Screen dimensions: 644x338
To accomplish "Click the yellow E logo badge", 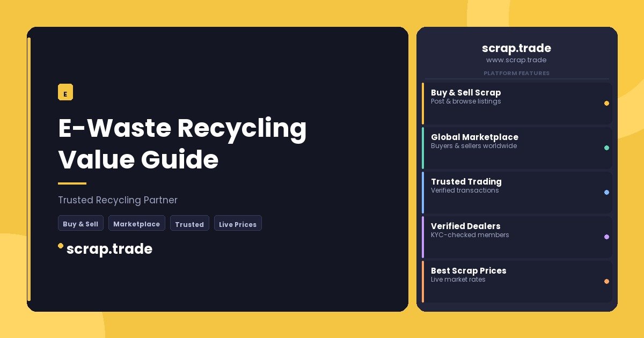I will [x=65, y=93].
